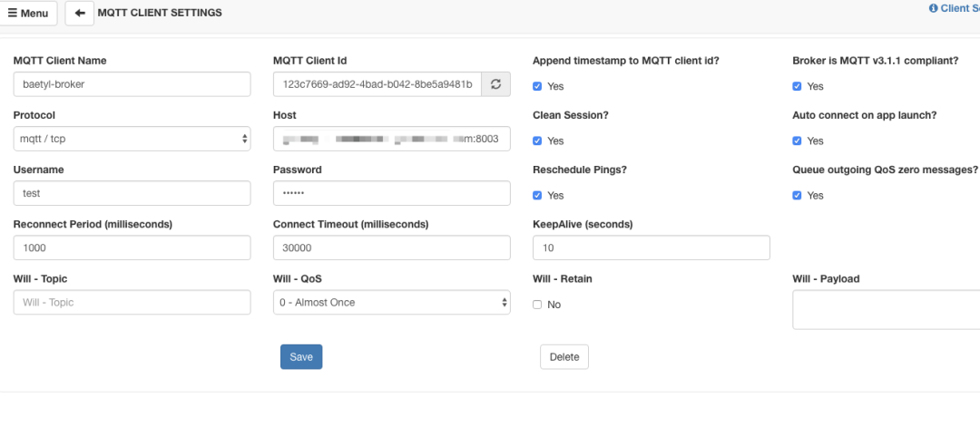Regenerate the MQTT Client Id with refresh icon
The width and height of the screenshot is (980, 446).
(x=495, y=84)
